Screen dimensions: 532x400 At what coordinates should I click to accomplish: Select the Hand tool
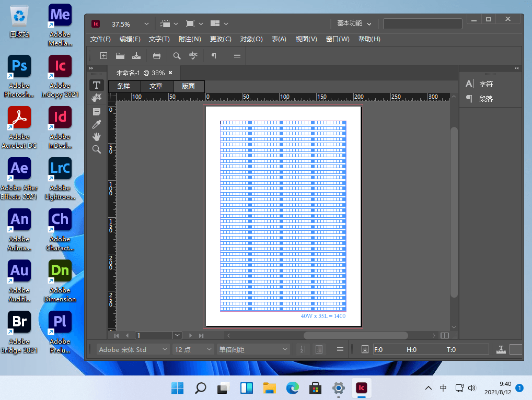(97, 137)
